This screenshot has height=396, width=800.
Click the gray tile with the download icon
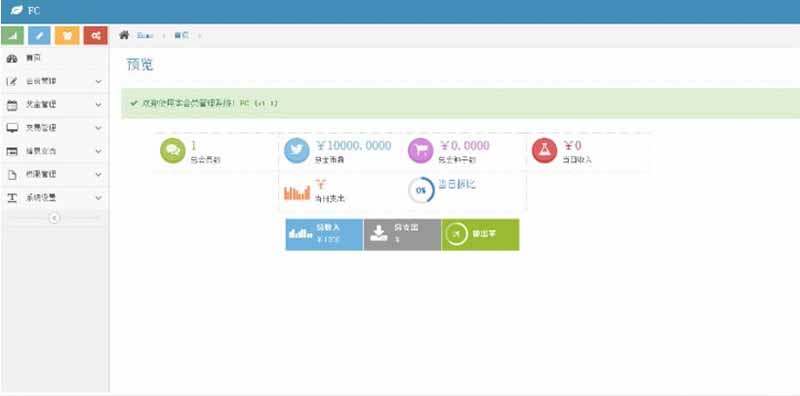(402, 235)
